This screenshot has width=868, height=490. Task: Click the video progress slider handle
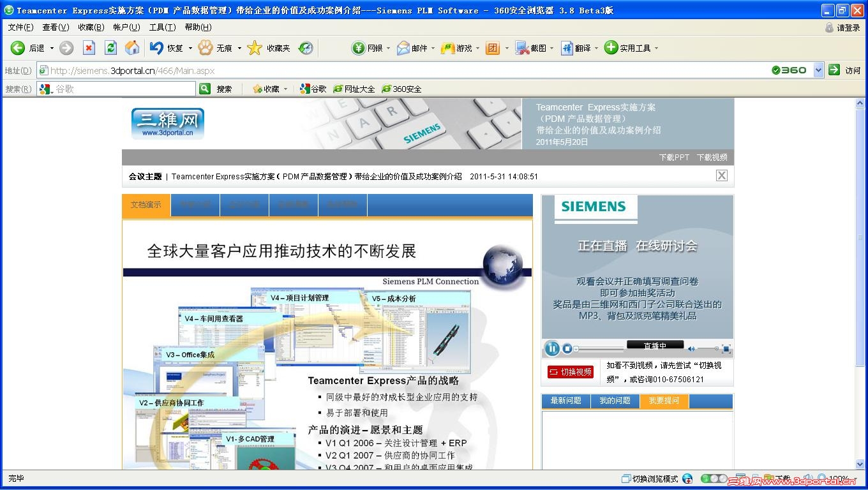point(576,349)
